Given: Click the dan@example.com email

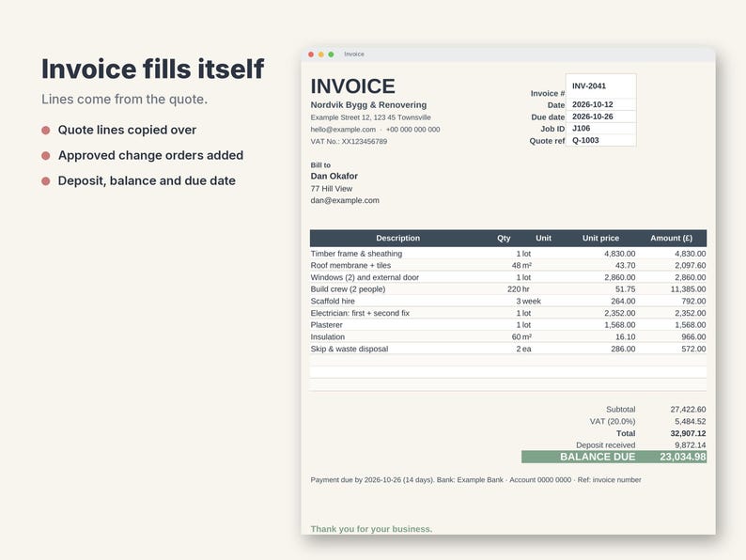Looking at the screenshot, I should 345,200.
